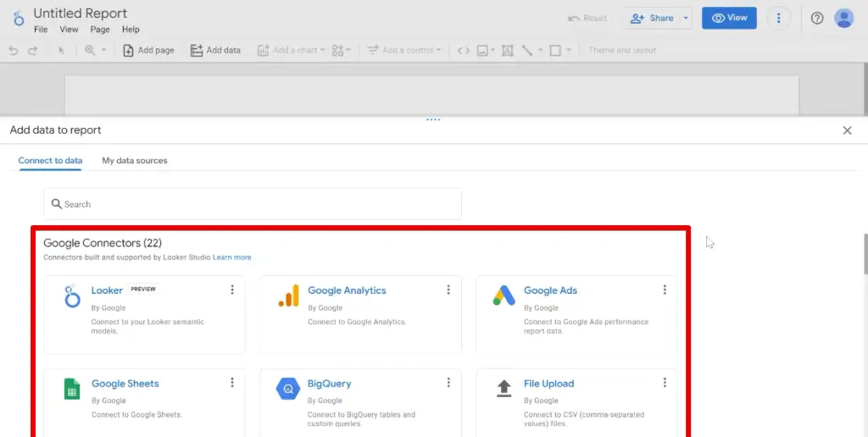Screen dimensions: 868x437
Task: Click the Google Connectors (22) heading
Action: click(x=103, y=243)
